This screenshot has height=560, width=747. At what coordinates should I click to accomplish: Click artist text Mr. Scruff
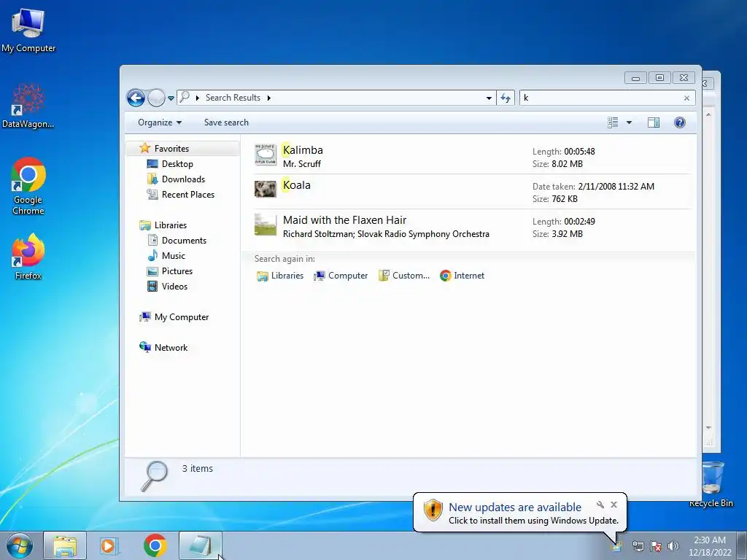(302, 164)
